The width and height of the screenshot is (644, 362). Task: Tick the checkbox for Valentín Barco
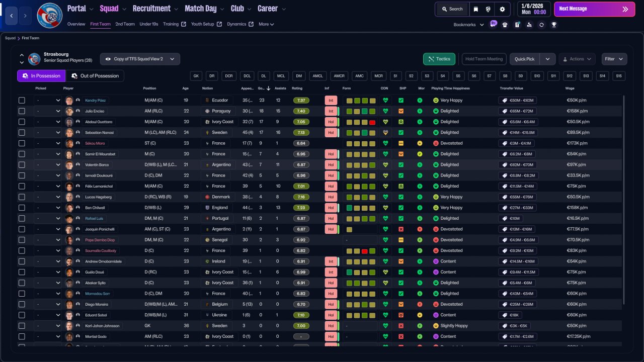tap(22, 165)
